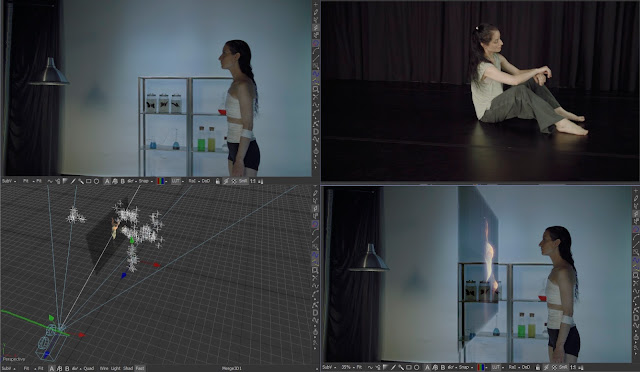The image size is (640, 372).
Task: Click lock icon in bottom-right viewer toolbar
Action: (x=538, y=368)
